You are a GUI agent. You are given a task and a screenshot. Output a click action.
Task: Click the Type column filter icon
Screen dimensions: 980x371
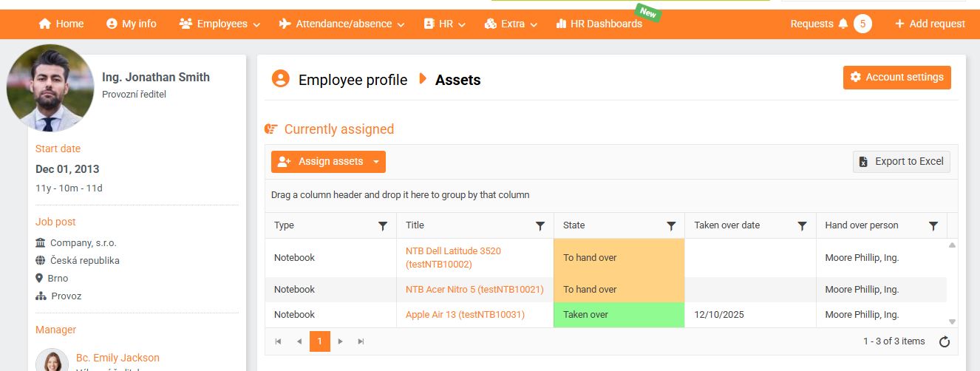pyautogui.click(x=383, y=226)
